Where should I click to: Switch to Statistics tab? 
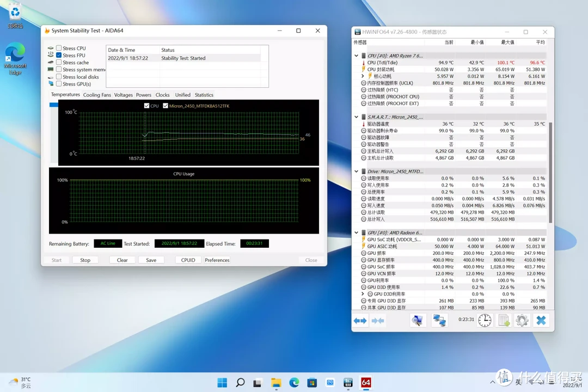[x=204, y=95]
